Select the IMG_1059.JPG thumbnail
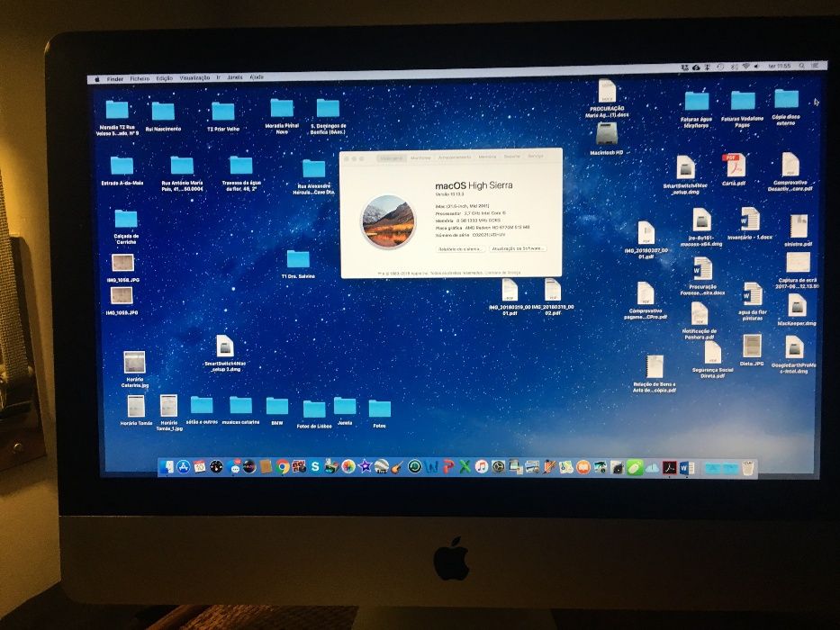840x630 pixels. [122, 301]
